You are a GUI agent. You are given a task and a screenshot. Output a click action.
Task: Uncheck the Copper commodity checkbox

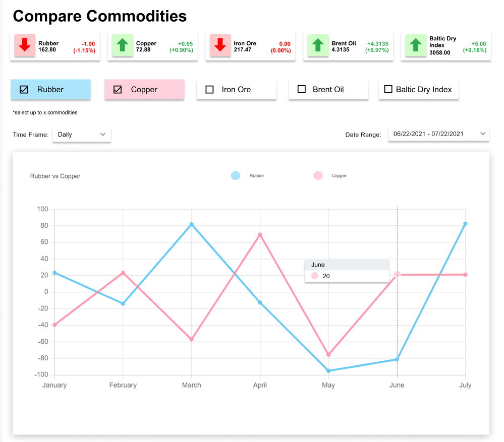(118, 90)
